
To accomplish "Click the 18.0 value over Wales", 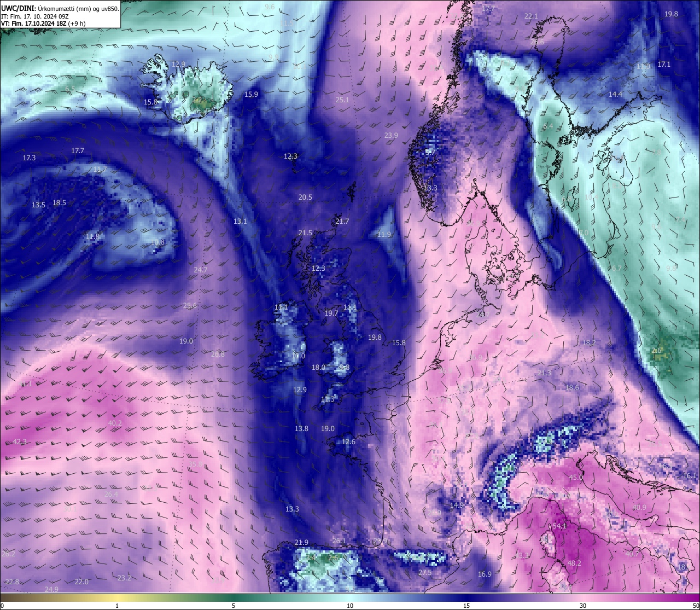I will pos(318,367).
